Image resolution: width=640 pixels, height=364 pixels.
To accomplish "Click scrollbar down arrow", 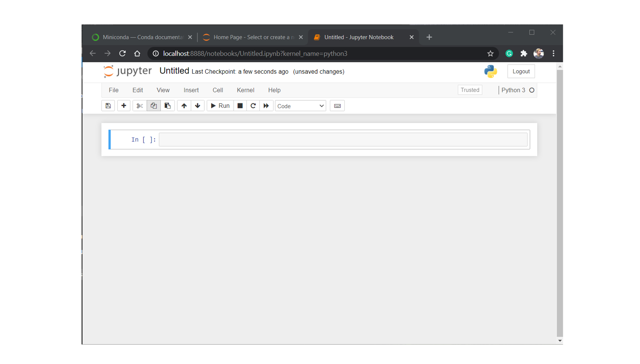I will [x=560, y=341].
